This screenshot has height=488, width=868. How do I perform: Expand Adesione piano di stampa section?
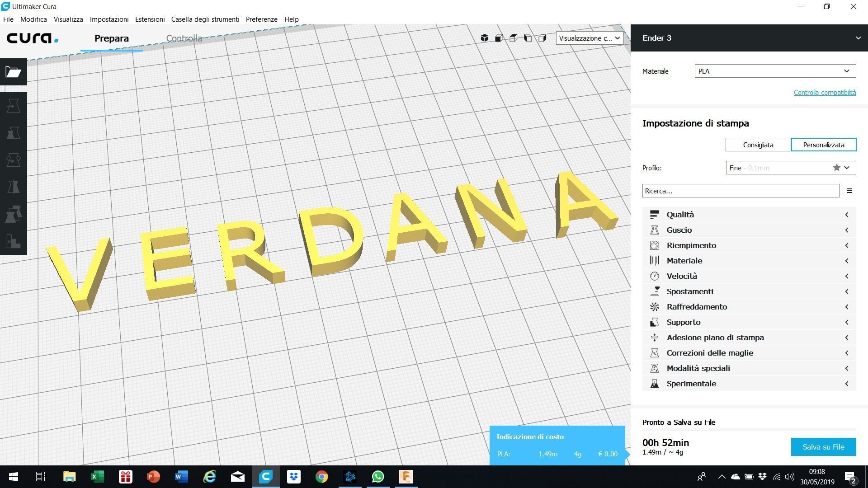(749, 338)
